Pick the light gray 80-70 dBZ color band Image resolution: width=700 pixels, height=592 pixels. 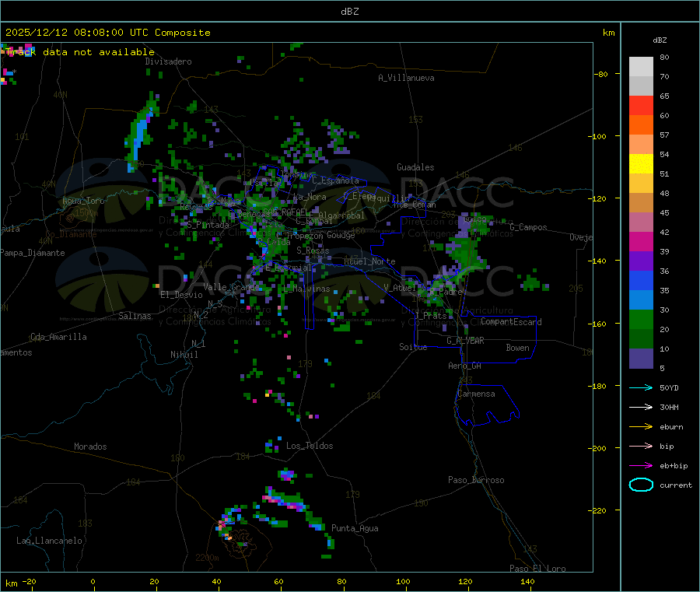pyautogui.click(x=641, y=67)
